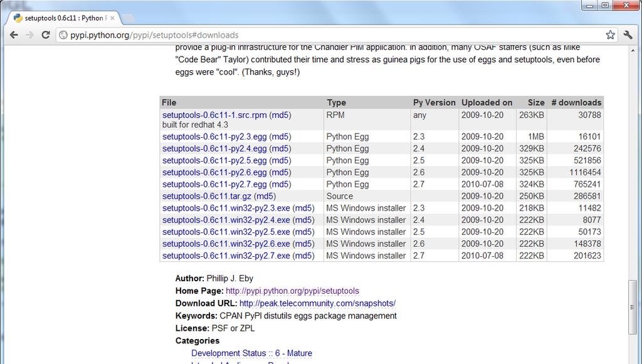Open md5 link for the tar.gz file
642x364 pixels.
point(265,196)
